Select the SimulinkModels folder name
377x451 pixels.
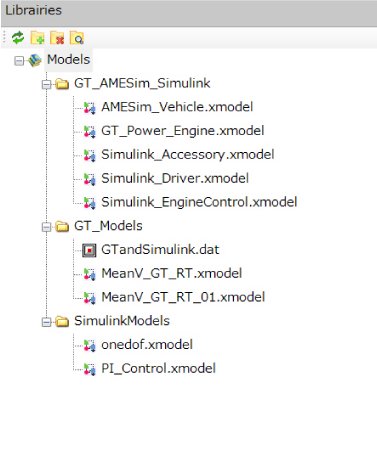pyautogui.click(x=122, y=321)
